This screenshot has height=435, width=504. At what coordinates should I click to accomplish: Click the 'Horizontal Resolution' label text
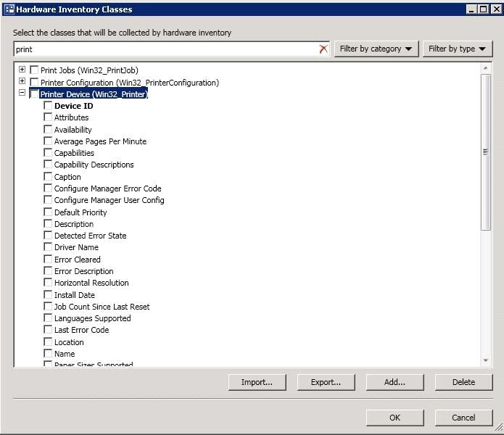[x=91, y=283]
